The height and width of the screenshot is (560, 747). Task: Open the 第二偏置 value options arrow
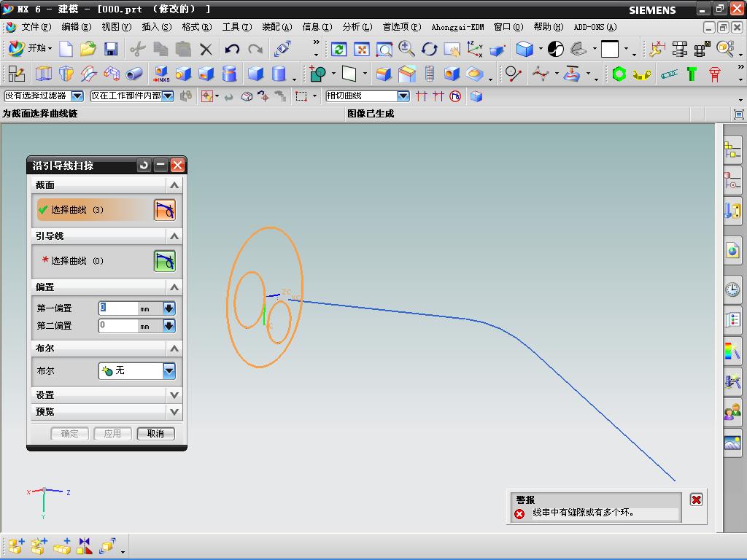169,326
